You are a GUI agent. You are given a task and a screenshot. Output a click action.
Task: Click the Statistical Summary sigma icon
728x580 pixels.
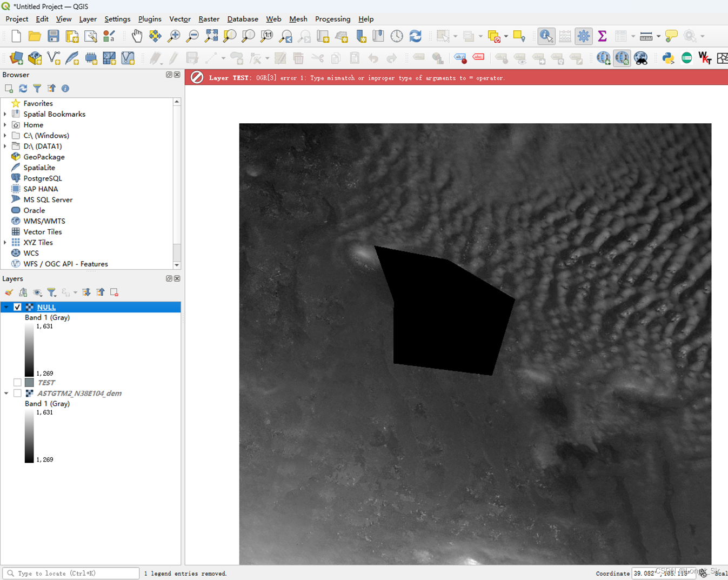tap(602, 36)
